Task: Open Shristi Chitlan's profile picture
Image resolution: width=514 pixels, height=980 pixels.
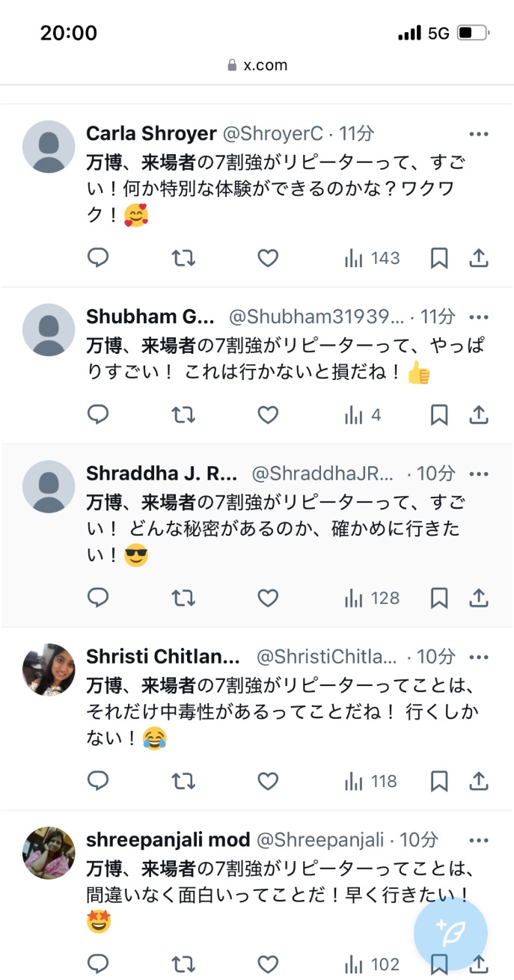Action: coord(49,670)
